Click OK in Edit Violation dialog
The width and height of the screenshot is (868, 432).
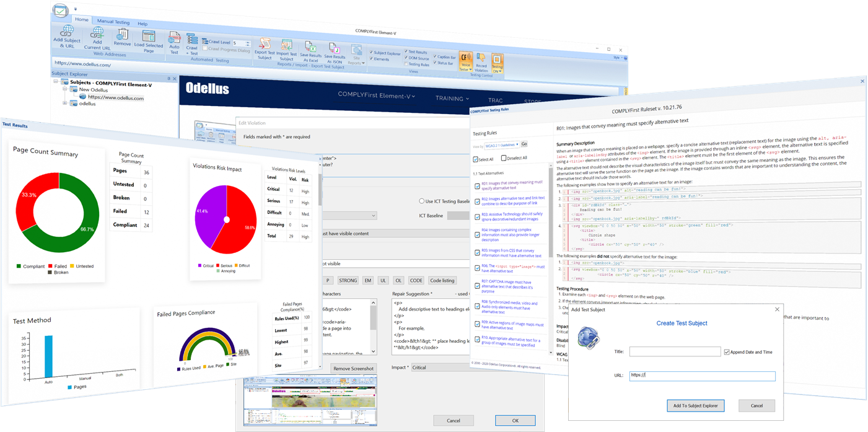(515, 420)
